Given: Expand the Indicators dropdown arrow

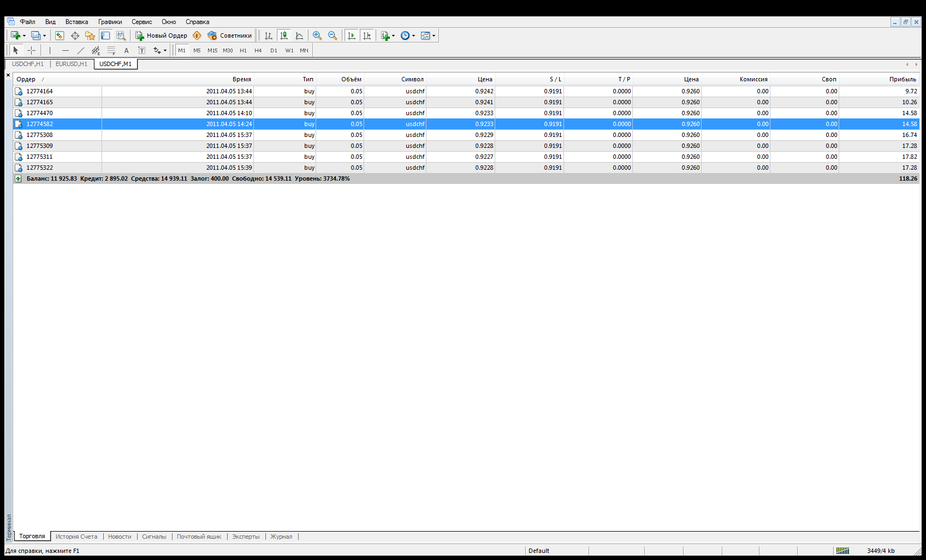Looking at the screenshot, I should tap(393, 35).
